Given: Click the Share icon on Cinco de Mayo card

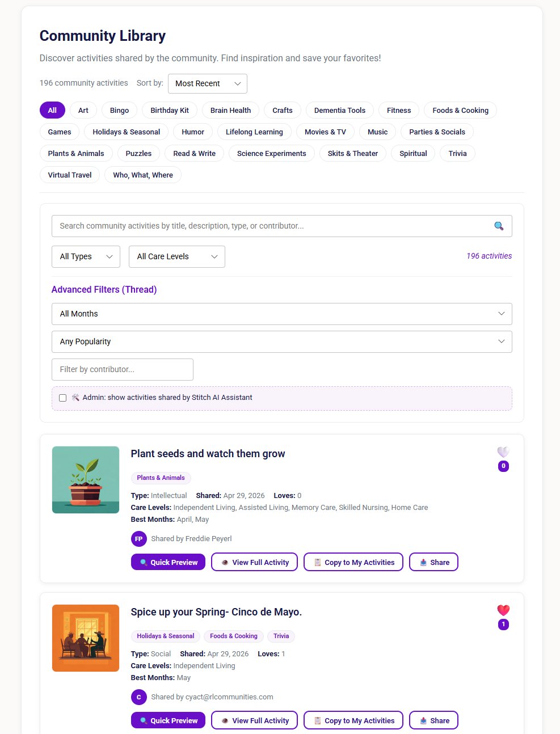Looking at the screenshot, I should point(423,720).
